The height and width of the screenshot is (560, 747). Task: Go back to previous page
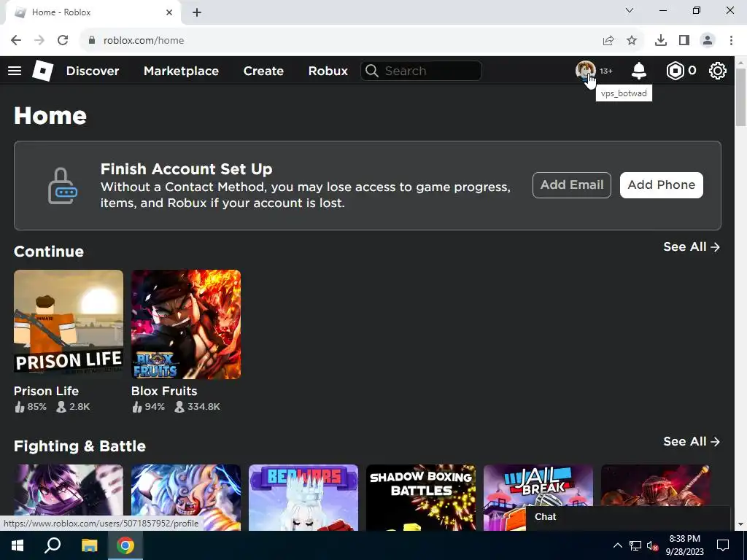click(16, 41)
